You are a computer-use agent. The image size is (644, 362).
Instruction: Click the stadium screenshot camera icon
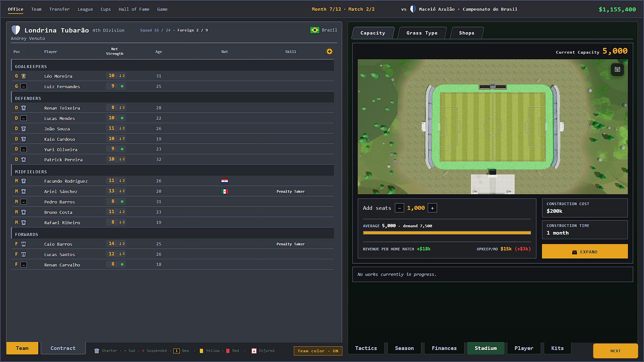(x=618, y=69)
